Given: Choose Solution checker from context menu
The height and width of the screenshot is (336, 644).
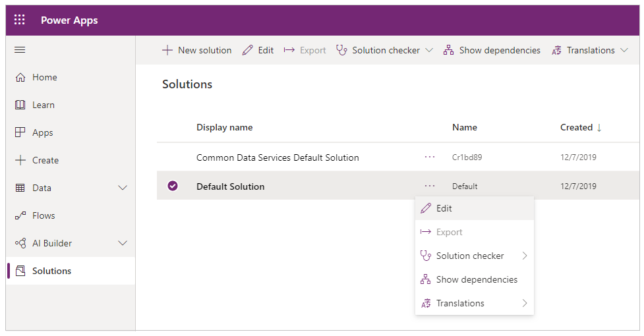Looking at the screenshot, I should (x=475, y=256).
